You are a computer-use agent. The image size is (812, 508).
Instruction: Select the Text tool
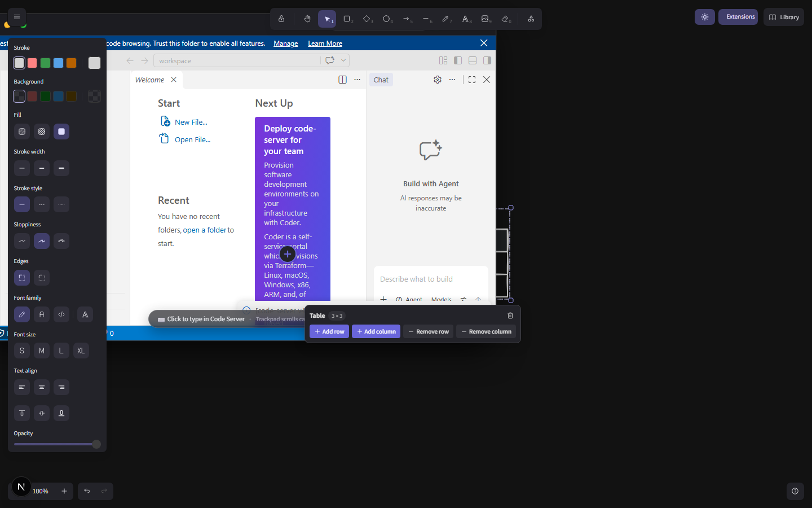(x=466, y=19)
